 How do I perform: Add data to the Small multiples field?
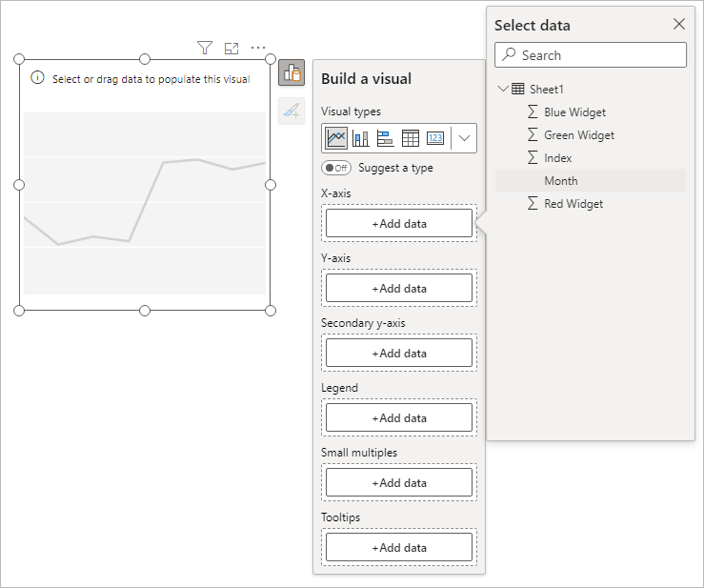(399, 482)
